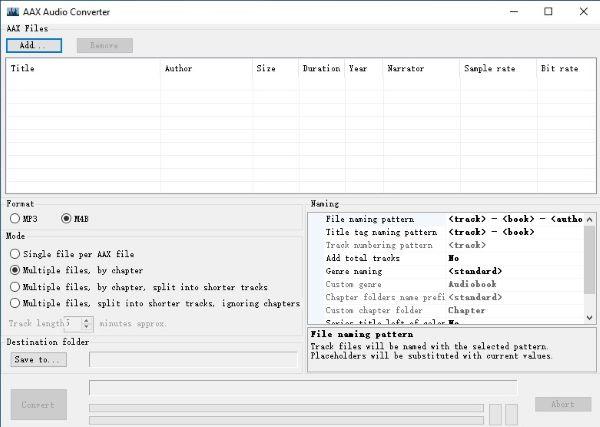Select MP3 output format
This screenshot has height=427, width=600.
click(x=24, y=219)
